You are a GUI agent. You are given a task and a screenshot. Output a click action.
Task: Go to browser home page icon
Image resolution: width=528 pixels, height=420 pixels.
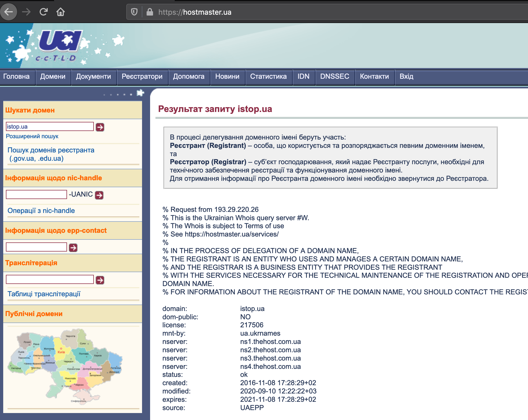click(61, 12)
